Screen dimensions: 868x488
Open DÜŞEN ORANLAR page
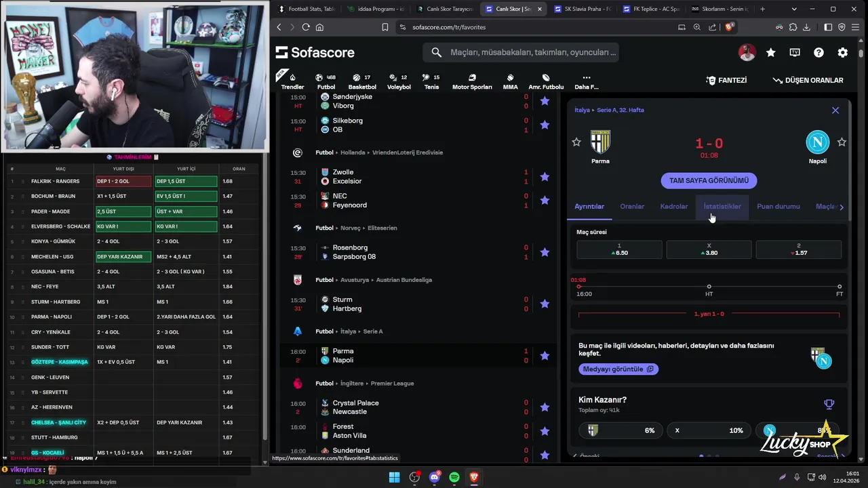[808, 80]
